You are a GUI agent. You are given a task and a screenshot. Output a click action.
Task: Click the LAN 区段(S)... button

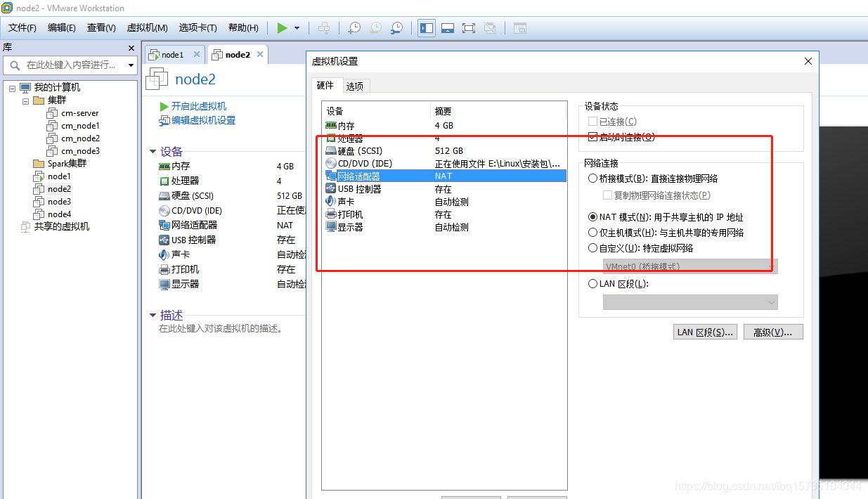[705, 332]
